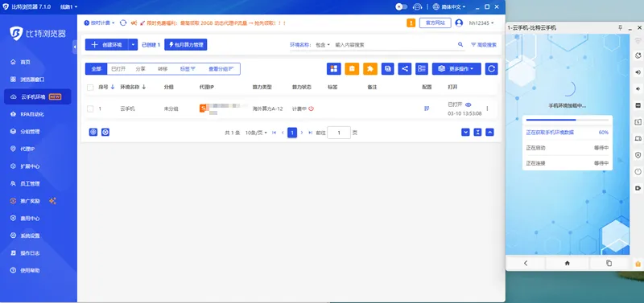Tick the select-all checkbox in table header
Screen dimensions: 644x303
click(x=90, y=88)
